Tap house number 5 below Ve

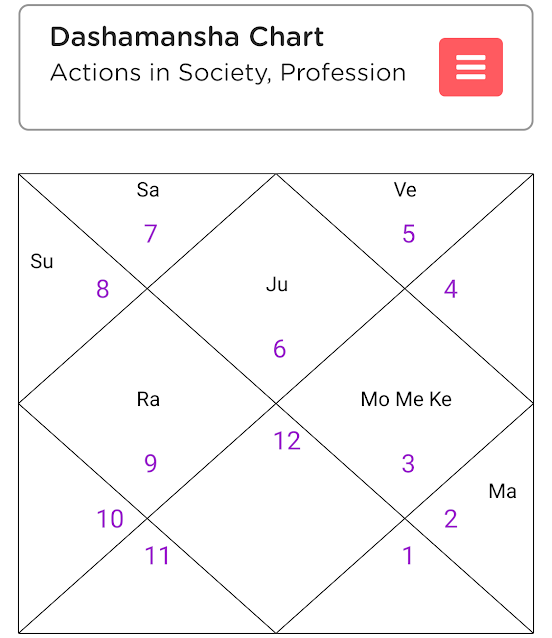(x=408, y=234)
